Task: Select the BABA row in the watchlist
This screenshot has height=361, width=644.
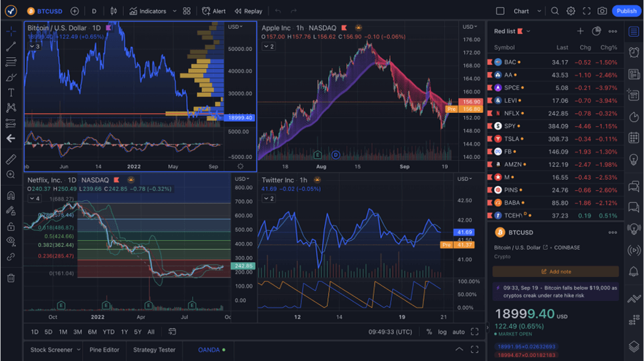Action: [x=555, y=203]
